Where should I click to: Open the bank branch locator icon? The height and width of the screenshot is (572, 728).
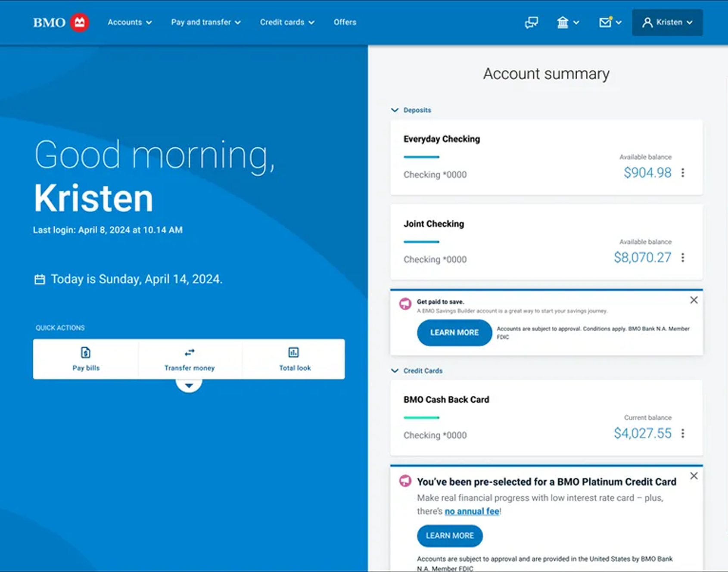(563, 22)
